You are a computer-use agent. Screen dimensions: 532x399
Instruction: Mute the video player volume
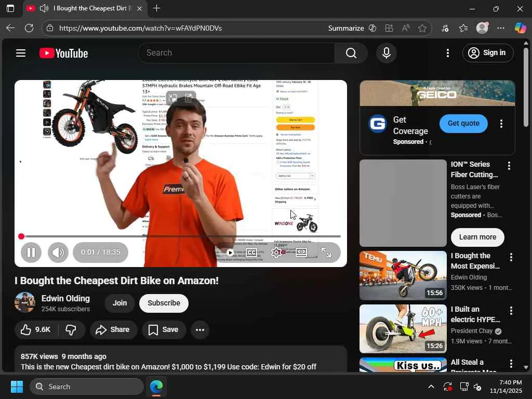58,252
